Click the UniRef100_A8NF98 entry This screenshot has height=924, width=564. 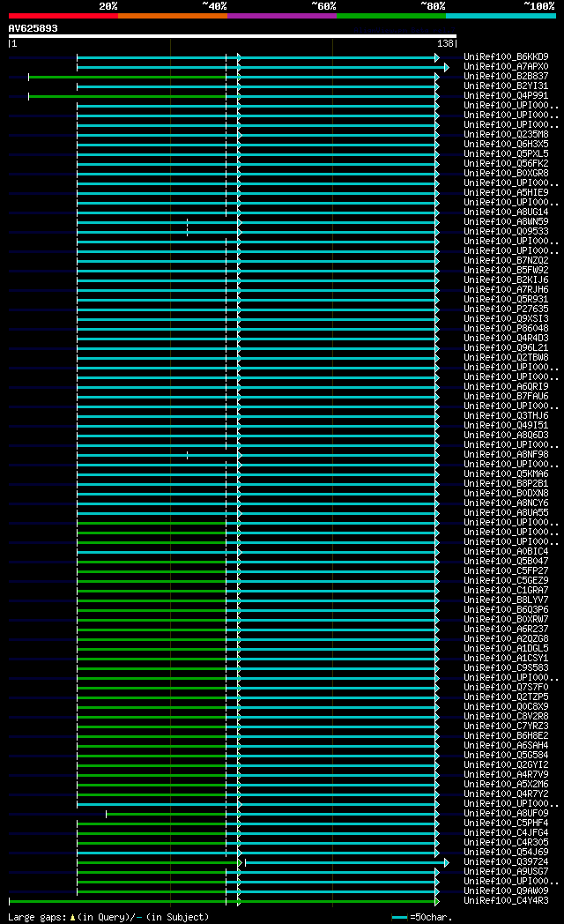(x=506, y=454)
